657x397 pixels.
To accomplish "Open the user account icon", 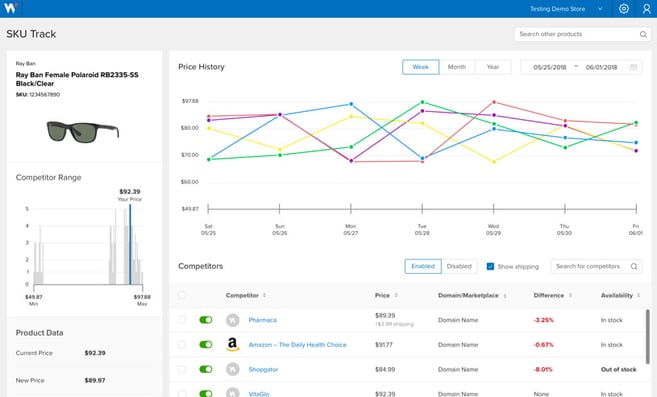I will [647, 9].
